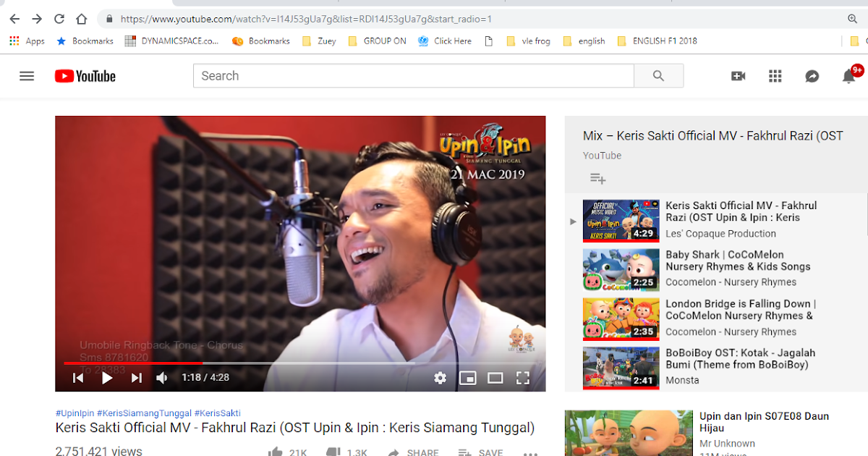Enter full screen mode
Screen dimensions: 868x456
coord(523,378)
